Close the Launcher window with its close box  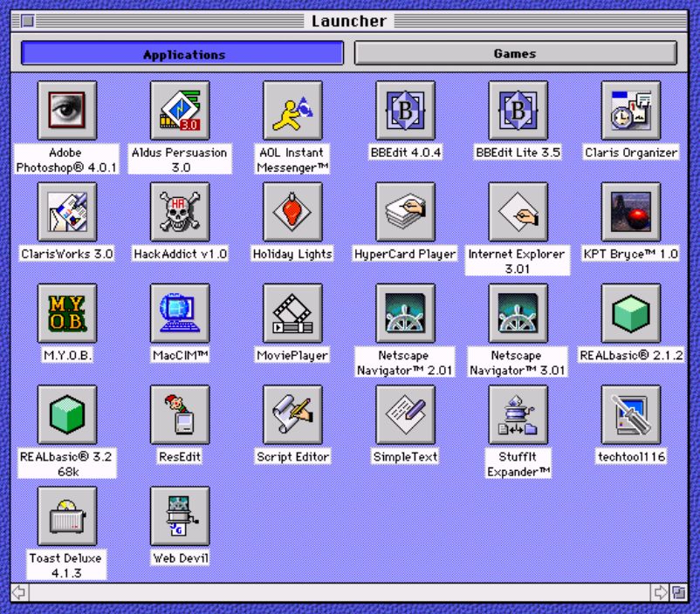pos(27,21)
